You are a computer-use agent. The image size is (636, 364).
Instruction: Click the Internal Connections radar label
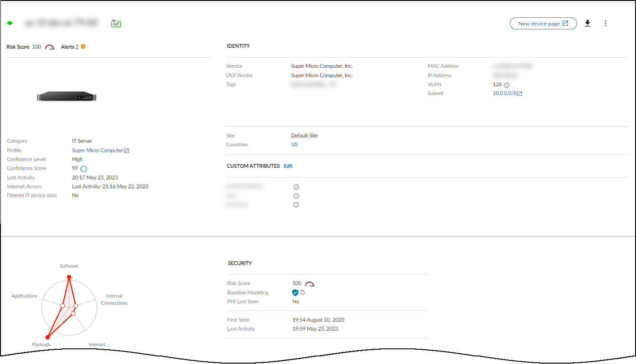(114, 299)
